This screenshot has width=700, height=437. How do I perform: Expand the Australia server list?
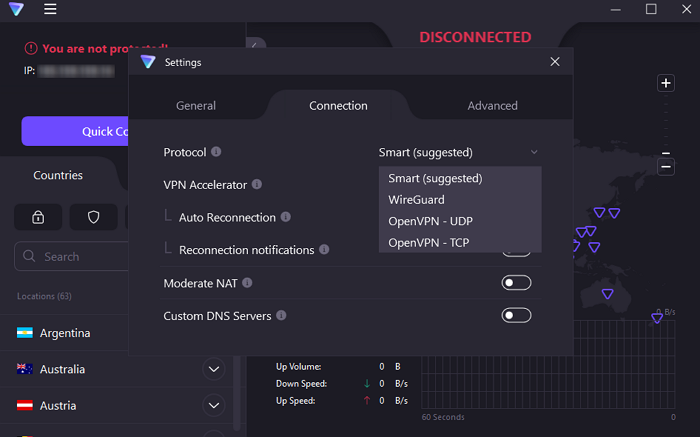click(x=214, y=370)
